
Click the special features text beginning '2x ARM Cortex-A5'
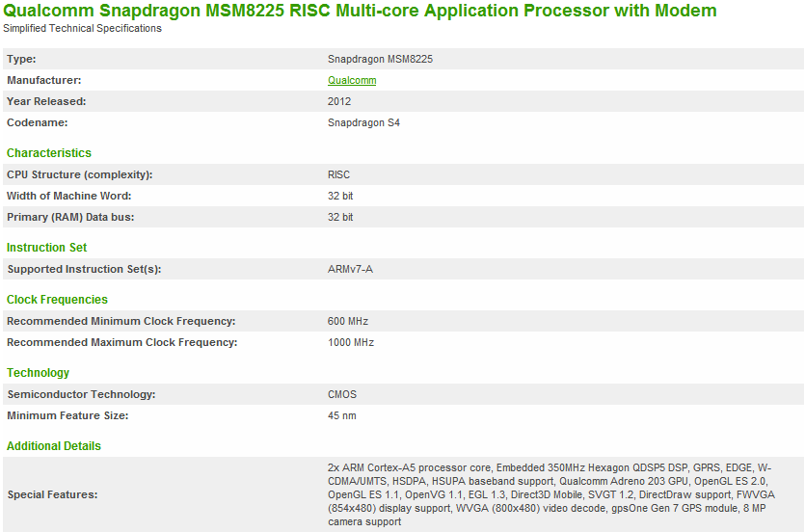tap(551, 494)
